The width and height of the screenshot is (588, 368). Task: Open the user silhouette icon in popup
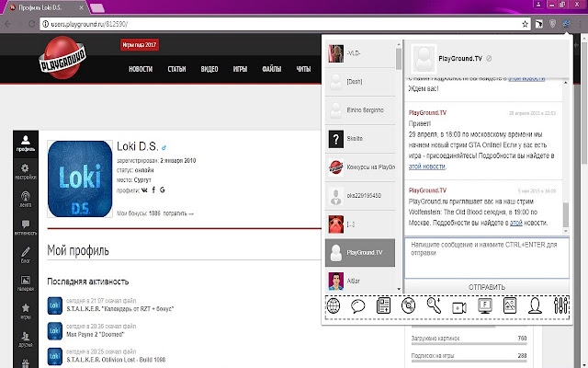535,305
